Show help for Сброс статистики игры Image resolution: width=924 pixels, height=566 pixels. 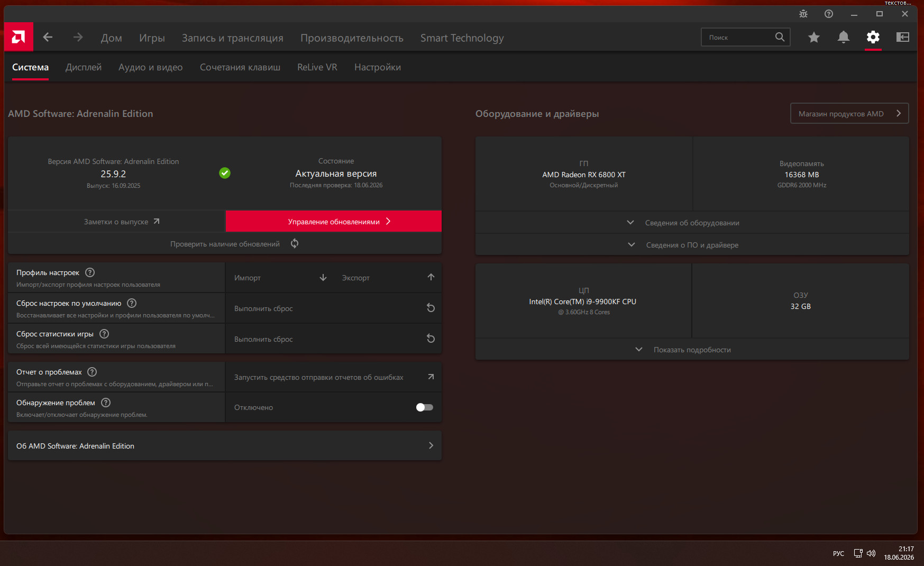(x=104, y=334)
